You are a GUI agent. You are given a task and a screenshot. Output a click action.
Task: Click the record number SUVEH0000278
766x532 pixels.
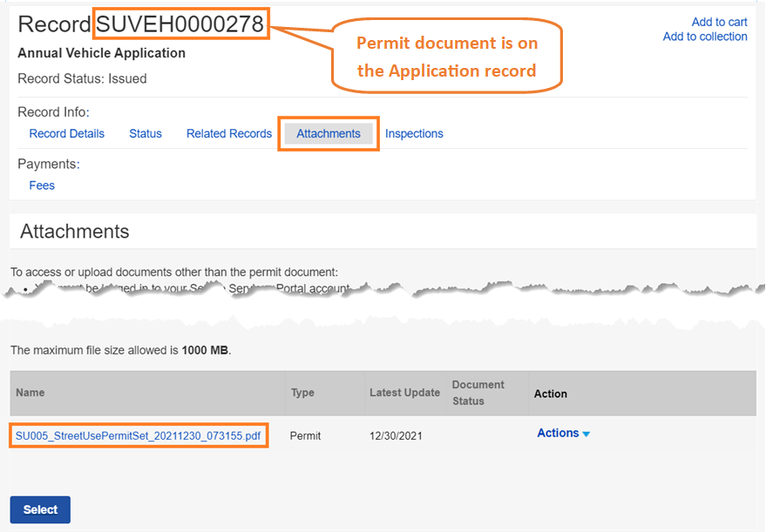tap(180, 24)
